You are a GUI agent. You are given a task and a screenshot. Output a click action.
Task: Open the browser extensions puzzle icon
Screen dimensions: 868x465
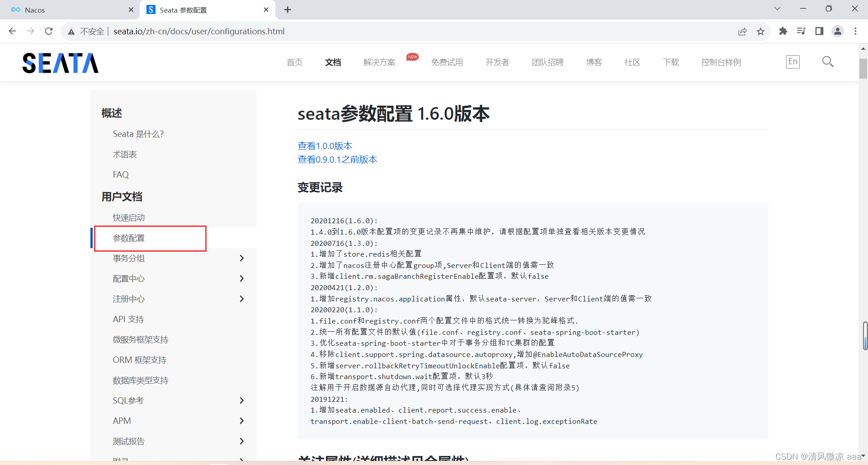[x=783, y=31]
